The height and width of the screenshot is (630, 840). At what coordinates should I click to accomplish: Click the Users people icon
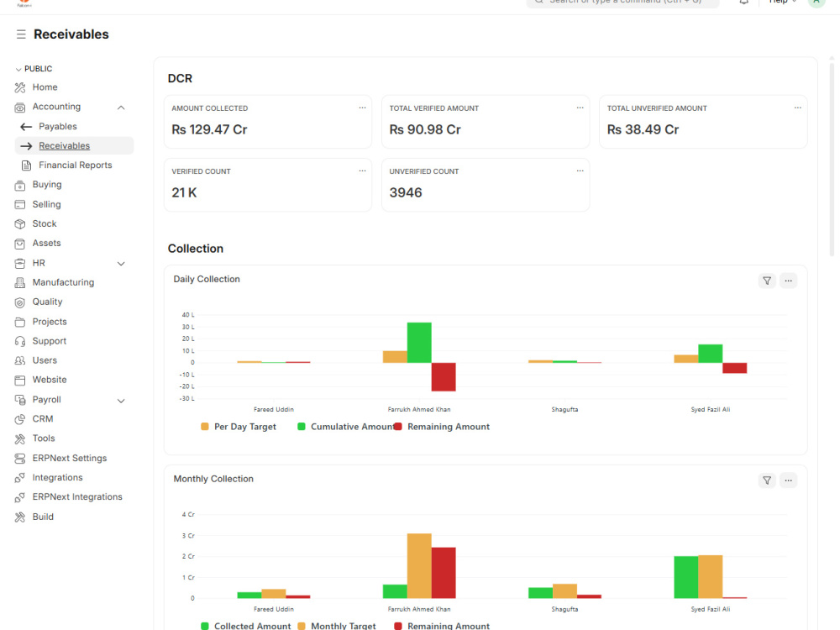pyautogui.click(x=20, y=360)
